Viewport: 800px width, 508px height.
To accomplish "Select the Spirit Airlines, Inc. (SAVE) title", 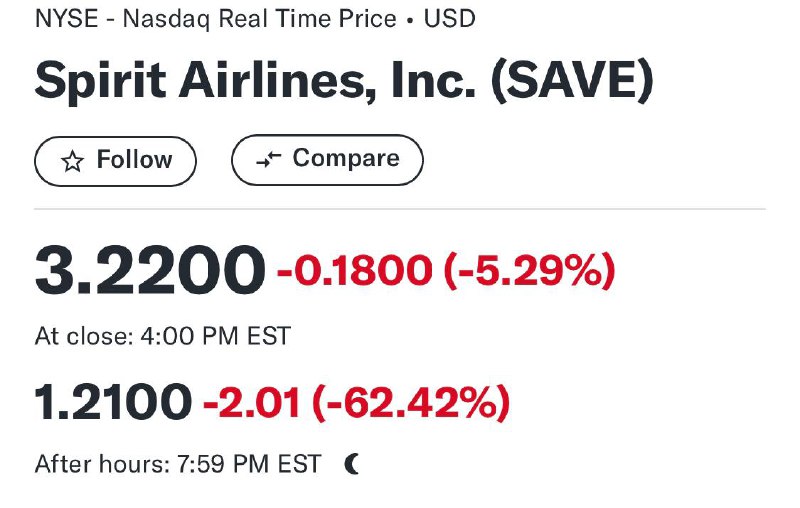I will [x=344, y=82].
